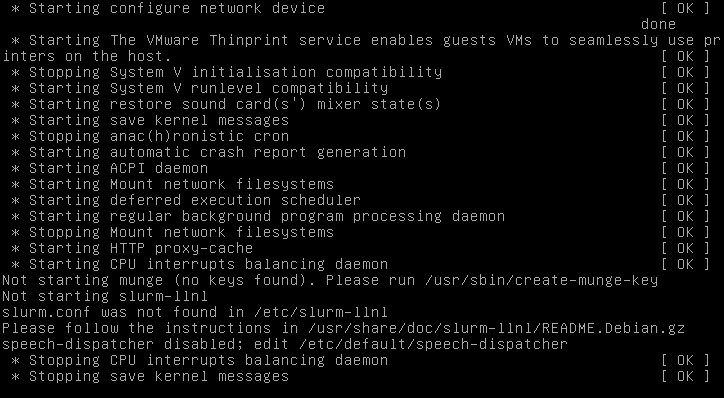The height and width of the screenshot is (398, 724).
Task: Click the Not starting slurm-llnl message
Action: 105,296
